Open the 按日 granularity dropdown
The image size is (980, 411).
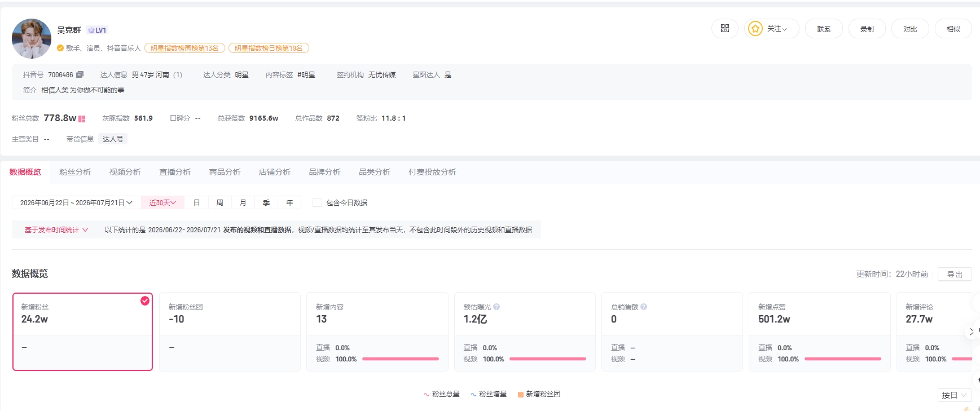954,395
